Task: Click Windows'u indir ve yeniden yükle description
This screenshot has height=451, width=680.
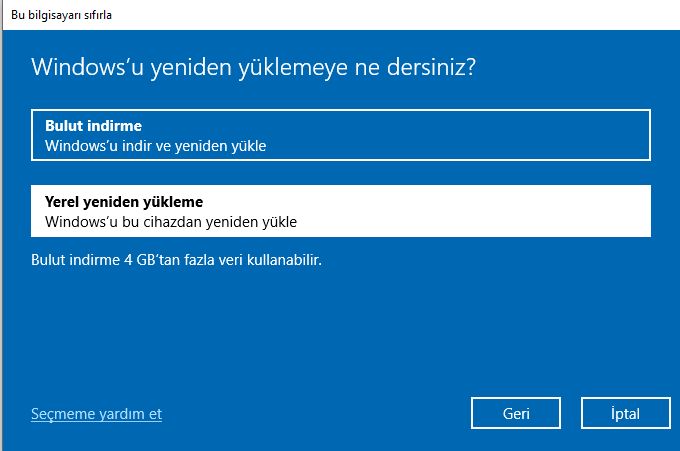Action: click(156, 146)
